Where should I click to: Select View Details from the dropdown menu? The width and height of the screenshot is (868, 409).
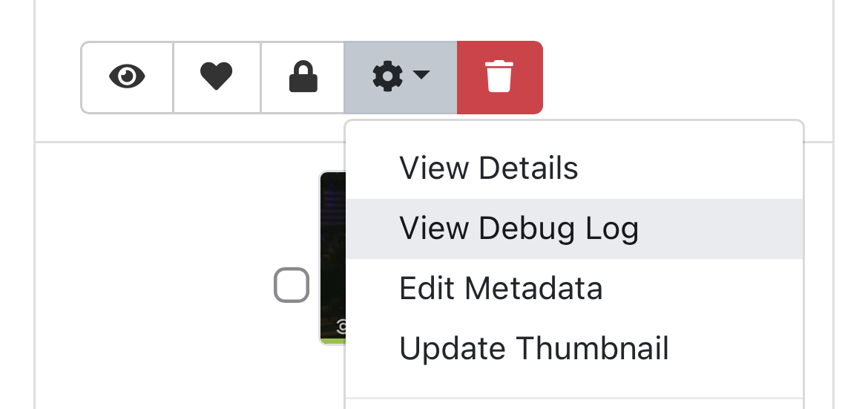(488, 168)
